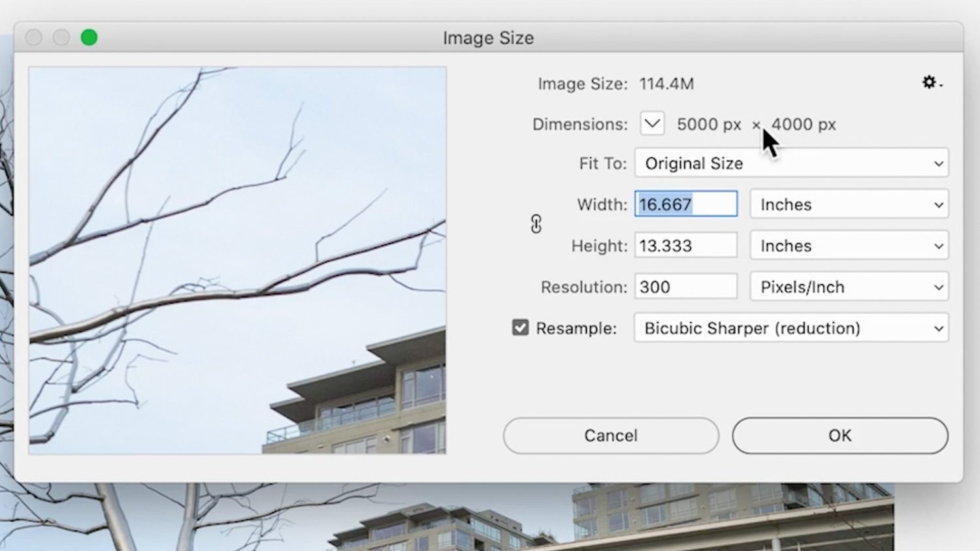Click the Original Size preset text
This screenshot has width=980, height=551.
tap(694, 163)
